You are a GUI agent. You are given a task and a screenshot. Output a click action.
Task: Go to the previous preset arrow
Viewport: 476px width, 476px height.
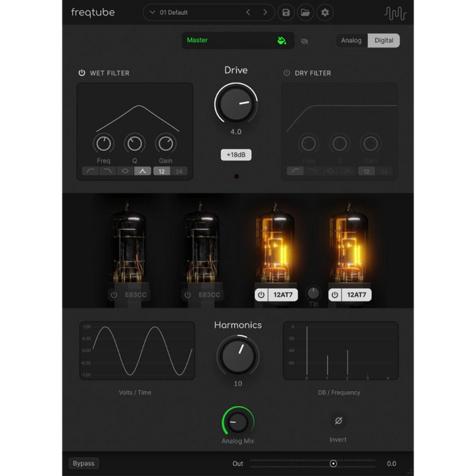click(x=248, y=12)
